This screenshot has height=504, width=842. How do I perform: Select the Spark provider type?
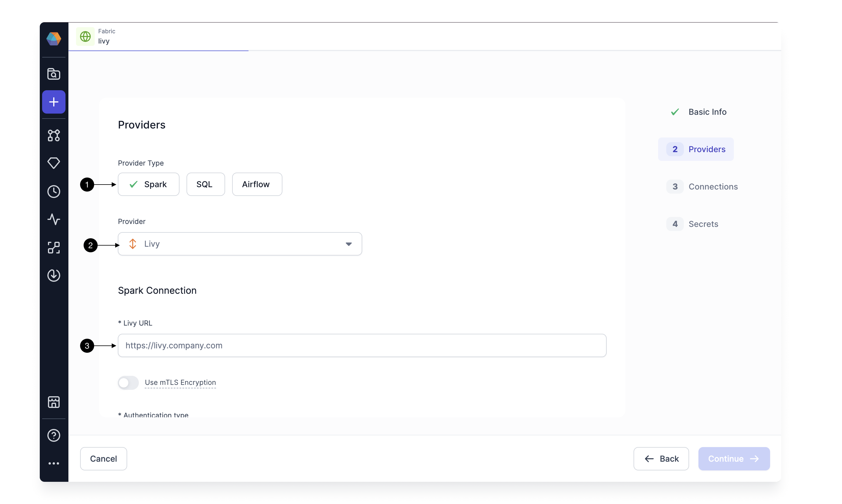point(149,184)
